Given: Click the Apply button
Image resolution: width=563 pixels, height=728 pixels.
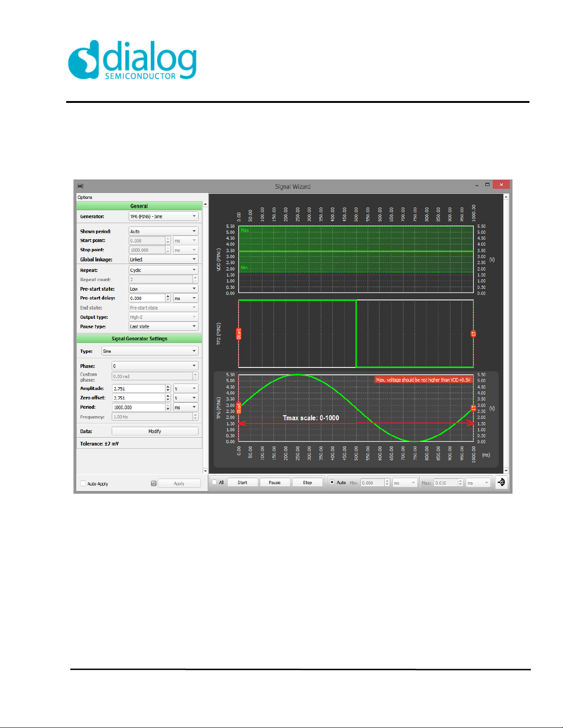Looking at the screenshot, I should pyautogui.click(x=179, y=483).
